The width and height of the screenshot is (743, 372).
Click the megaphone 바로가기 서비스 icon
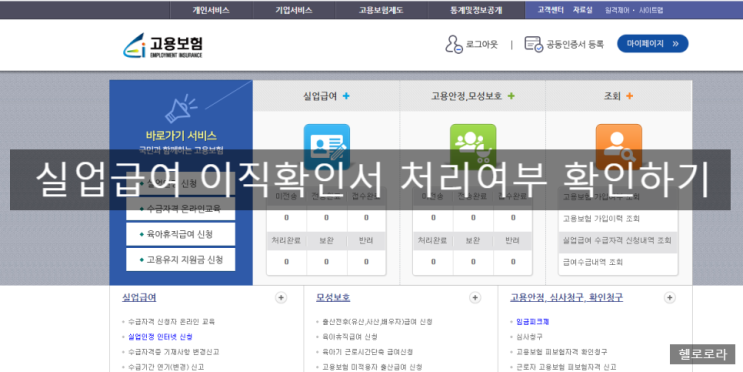[181, 109]
